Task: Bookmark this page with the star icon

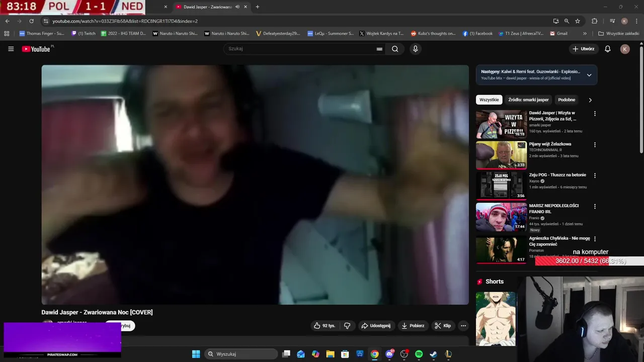Action: [x=578, y=21]
